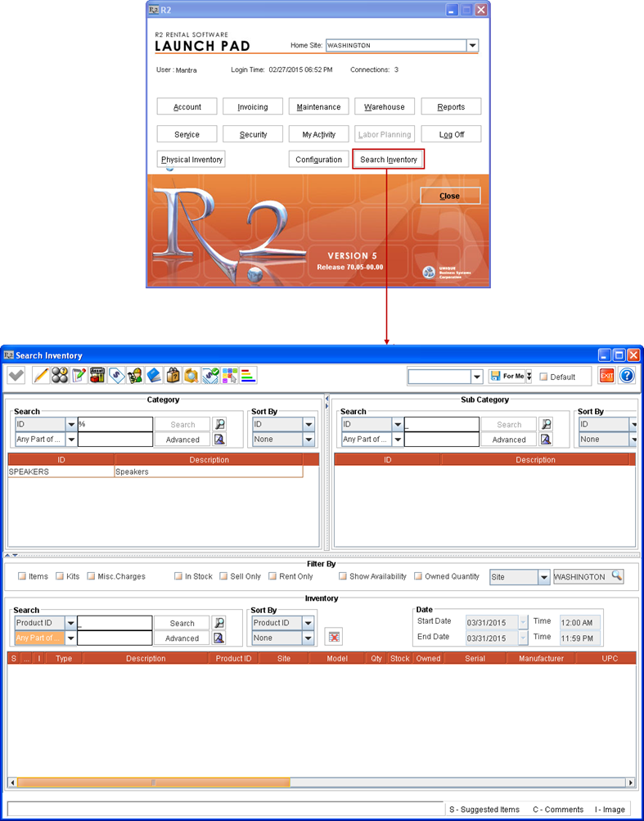Click the Serial column header

(475, 659)
